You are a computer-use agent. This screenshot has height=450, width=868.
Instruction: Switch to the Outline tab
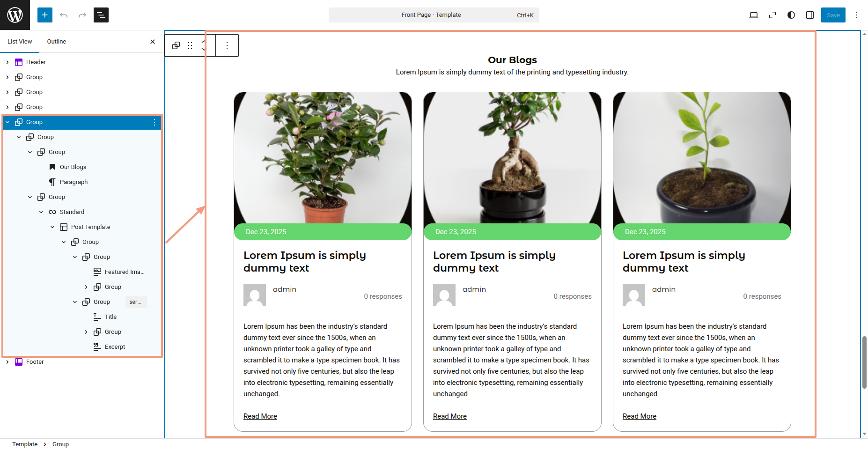[x=57, y=42]
